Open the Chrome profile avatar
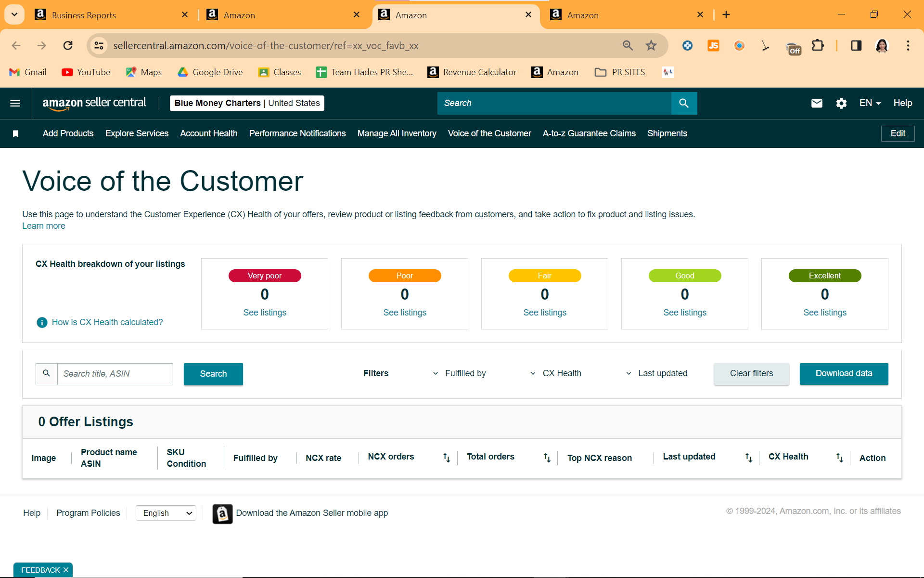The width and height of the screenshot is (924, 578). pos(882,45)
